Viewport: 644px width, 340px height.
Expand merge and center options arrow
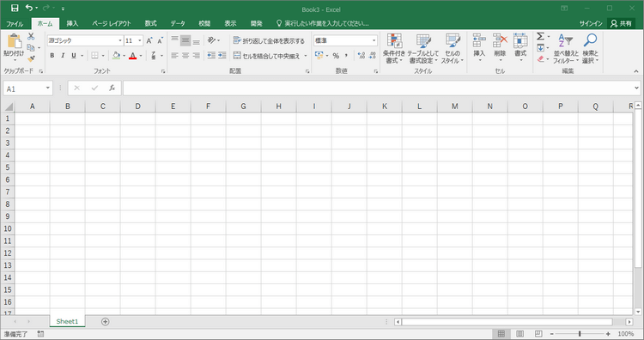tap(306, 56)
